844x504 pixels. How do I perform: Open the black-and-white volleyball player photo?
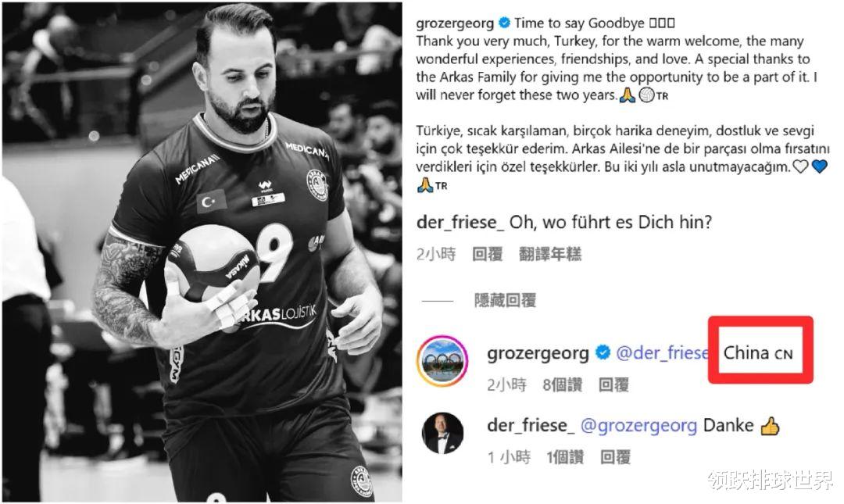coord(202,252)
